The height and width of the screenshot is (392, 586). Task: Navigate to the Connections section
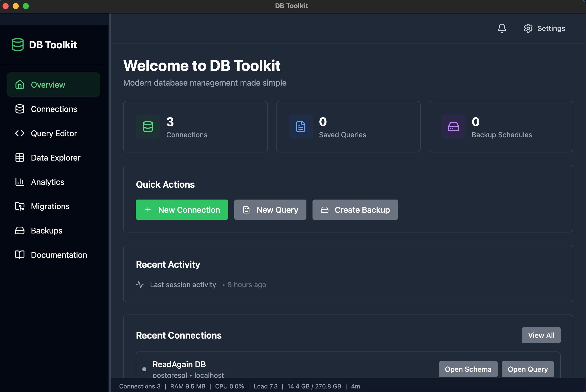point(54,109)
